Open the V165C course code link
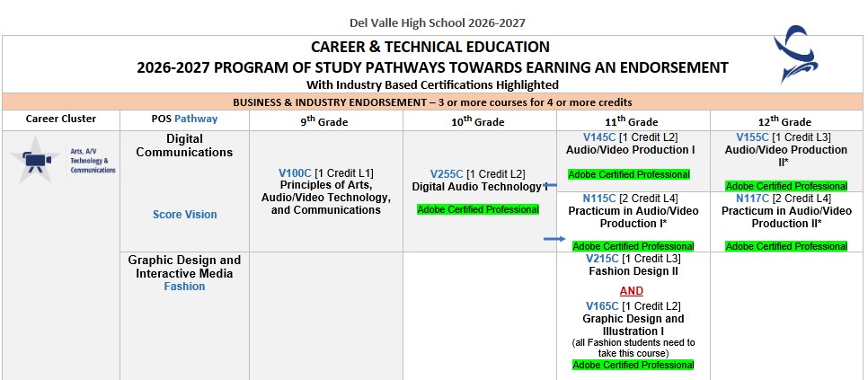The width and height of the screenshot is (868, 380). tap(602, 305)
